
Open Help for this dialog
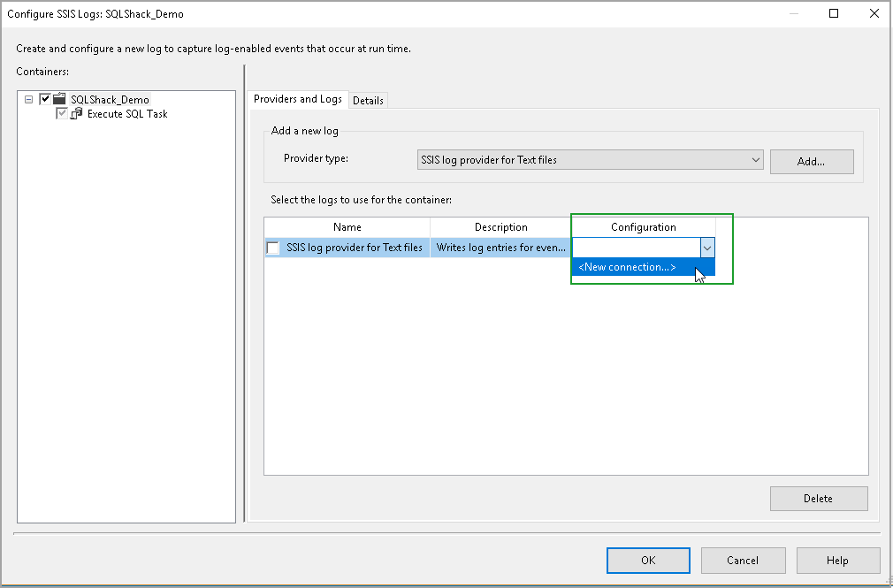[x=837, y=560]
